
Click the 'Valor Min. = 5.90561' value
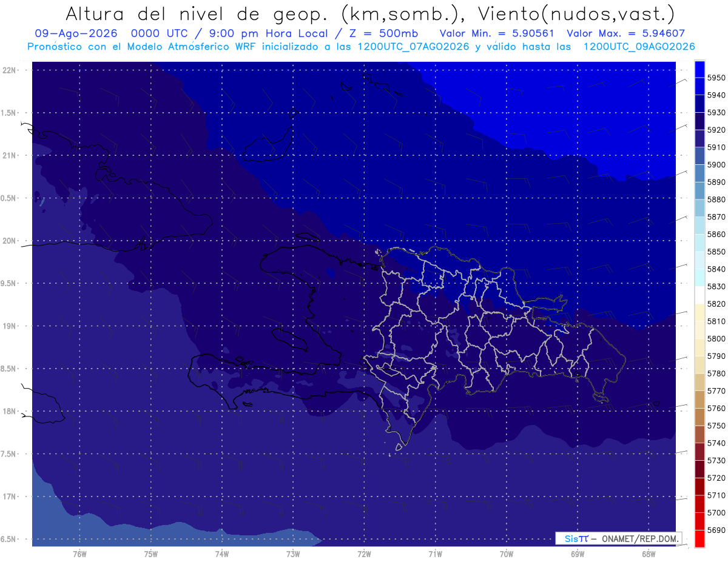pos(497,33)
